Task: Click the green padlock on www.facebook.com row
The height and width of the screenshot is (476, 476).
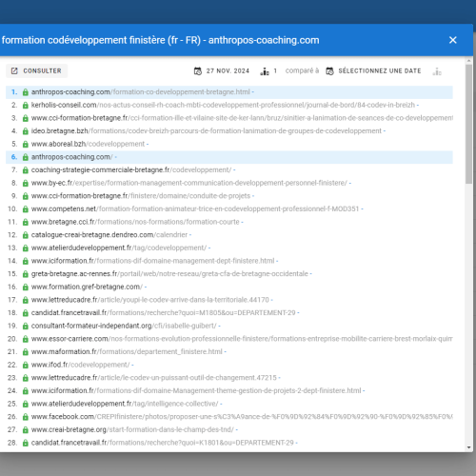Action: pos(26,417)
